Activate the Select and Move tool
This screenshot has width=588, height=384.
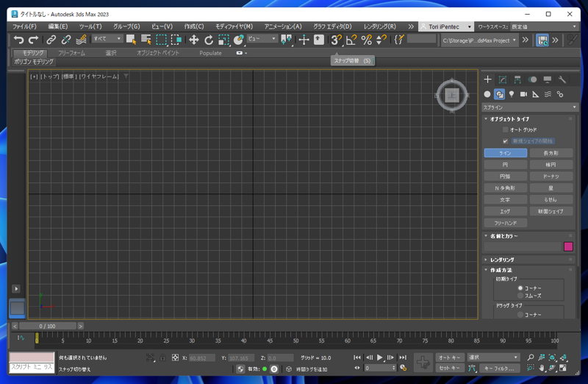pyautogui.click(x=193, y=40)
